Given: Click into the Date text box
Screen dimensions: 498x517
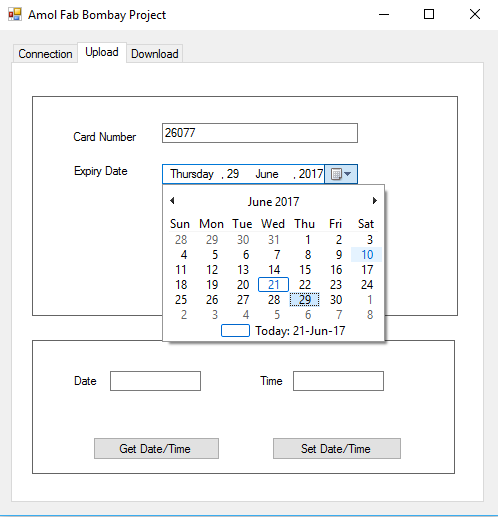Looking at the screenshot, I should click(x=155, y=381).
